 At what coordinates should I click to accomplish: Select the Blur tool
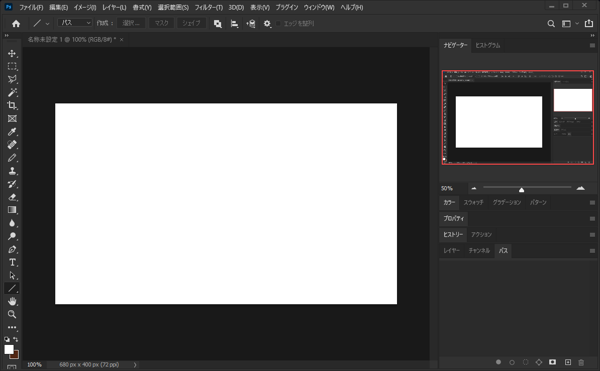point(12,223)
